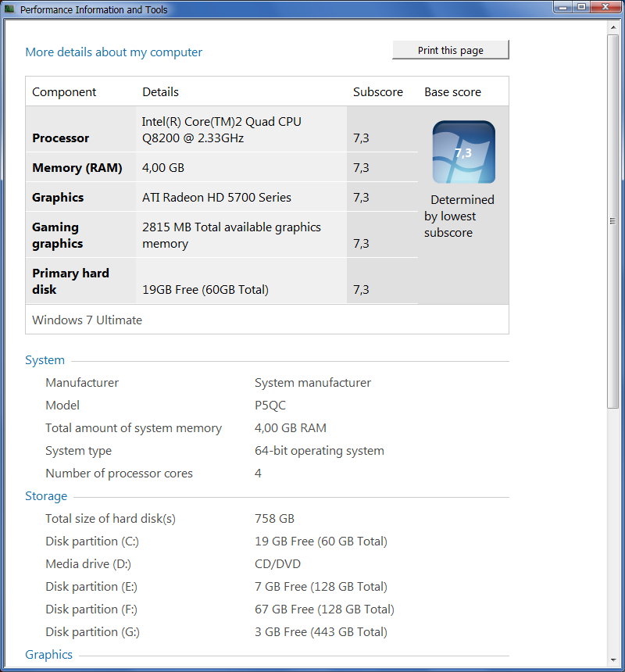Screen dimensions: 625x672
Task: Click the Graphics section heading at bottom
Action: coord(49,655)
